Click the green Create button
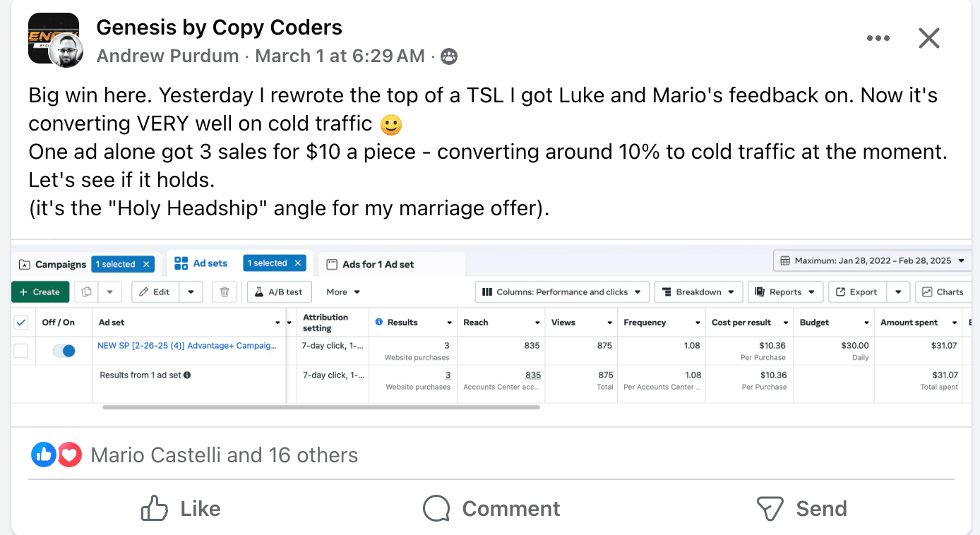 [40, 292]
